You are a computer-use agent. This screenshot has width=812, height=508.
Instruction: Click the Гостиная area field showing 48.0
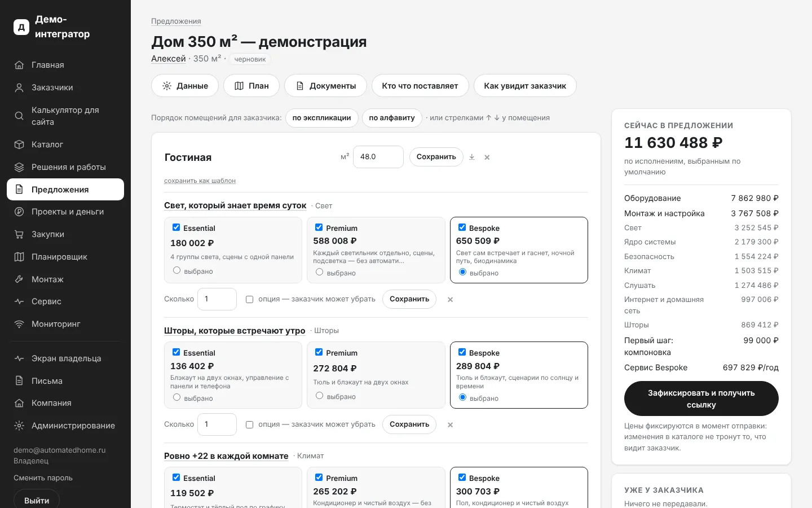pos(378,157)
